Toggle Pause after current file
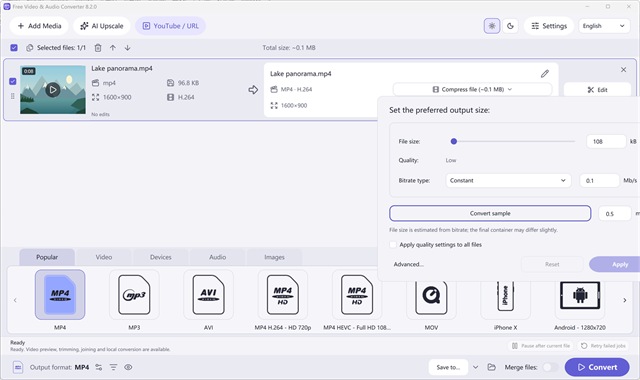Image resolution: width=640 pixels, height=380 pixels. 541,346
